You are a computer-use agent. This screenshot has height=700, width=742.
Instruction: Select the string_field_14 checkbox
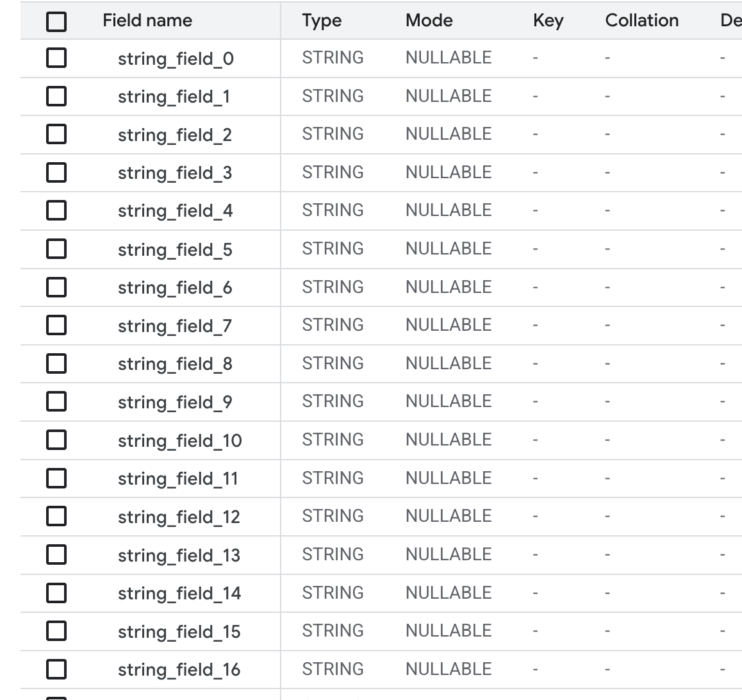tap(56, 593)
